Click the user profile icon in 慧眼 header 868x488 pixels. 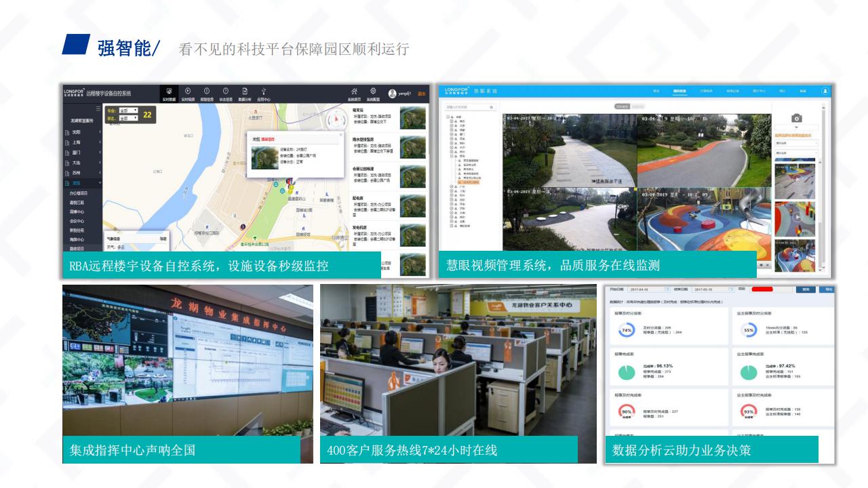(825, 90)
